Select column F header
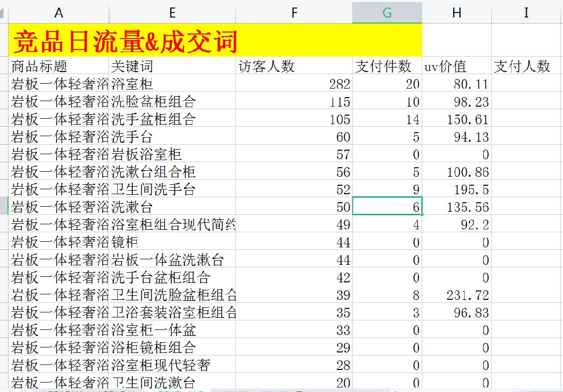 295,13
